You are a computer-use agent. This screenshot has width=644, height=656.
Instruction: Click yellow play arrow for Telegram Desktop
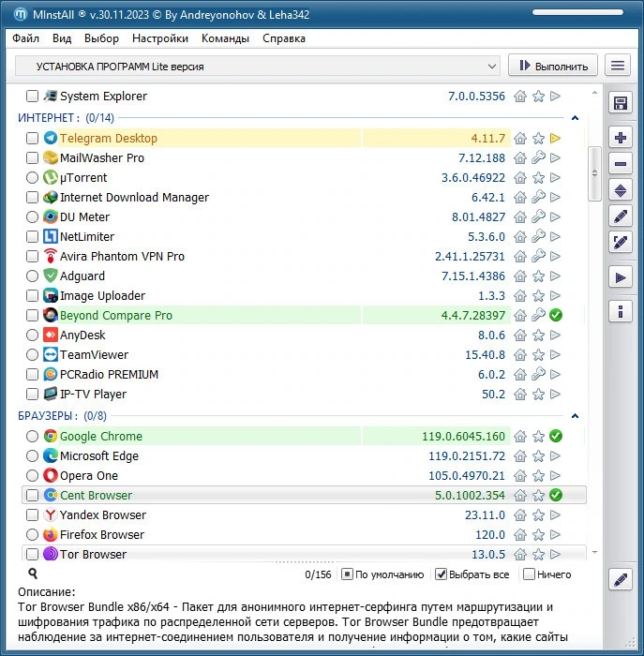(555, 138)
